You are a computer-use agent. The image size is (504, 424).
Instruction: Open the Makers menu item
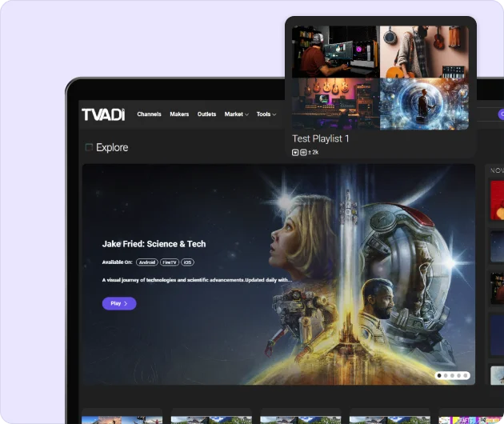[179, 114]
